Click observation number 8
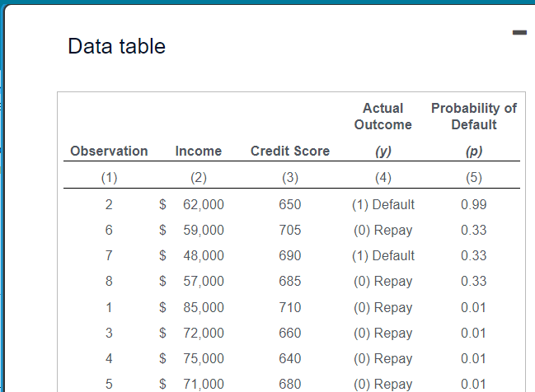Image resolution: width=535 pixels, height=392 pixels. (109, 281)
